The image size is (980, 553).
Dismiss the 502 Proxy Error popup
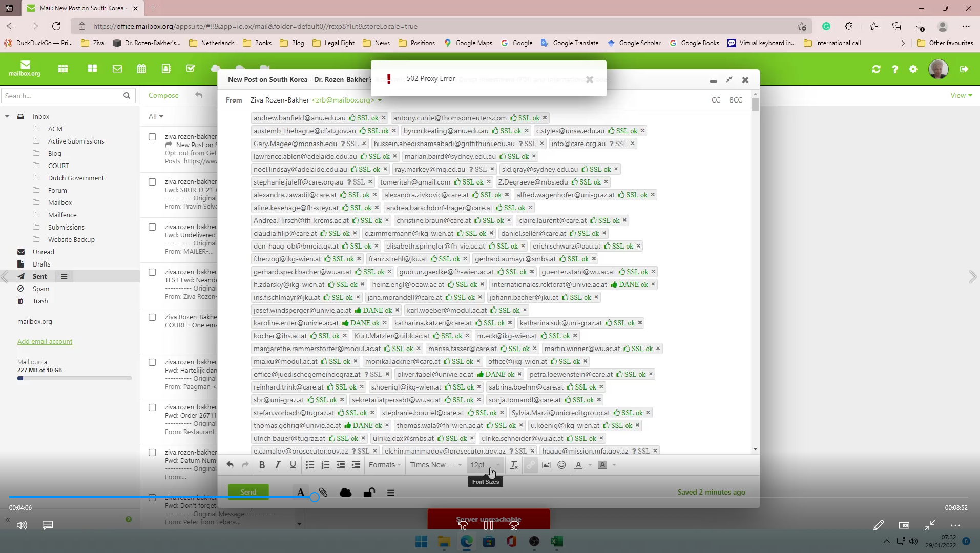point(590,79)
